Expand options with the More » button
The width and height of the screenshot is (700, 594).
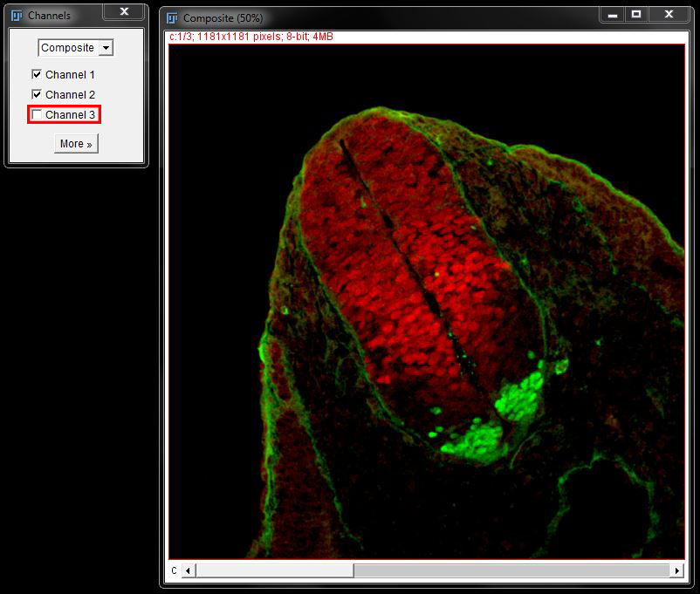click(x=76, y=144)
